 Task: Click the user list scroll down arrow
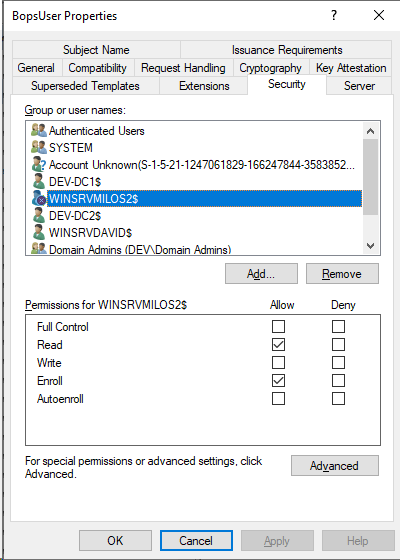tap(371, 246)
